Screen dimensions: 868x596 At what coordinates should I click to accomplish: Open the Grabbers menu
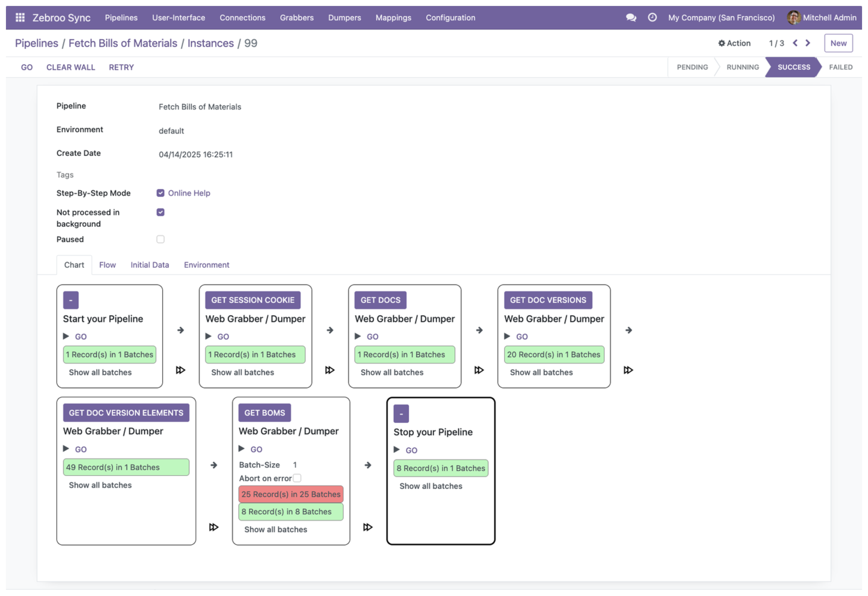(296, 18)
